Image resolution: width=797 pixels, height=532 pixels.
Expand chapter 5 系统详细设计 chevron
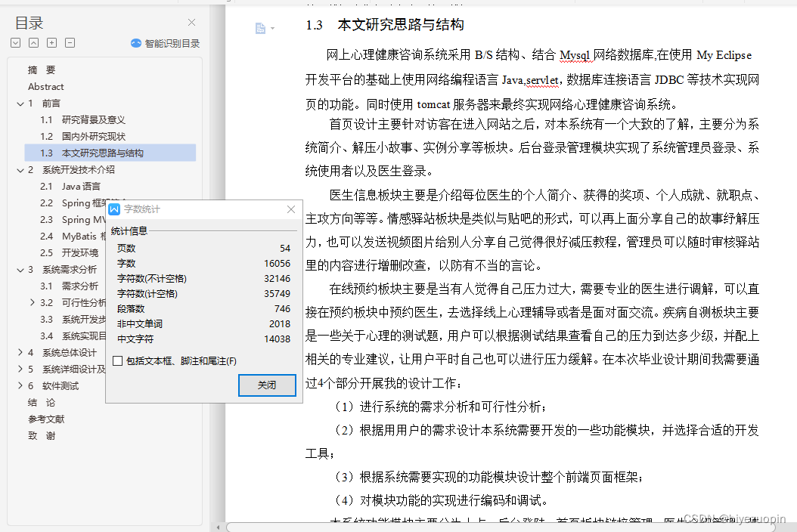point(20,369)
